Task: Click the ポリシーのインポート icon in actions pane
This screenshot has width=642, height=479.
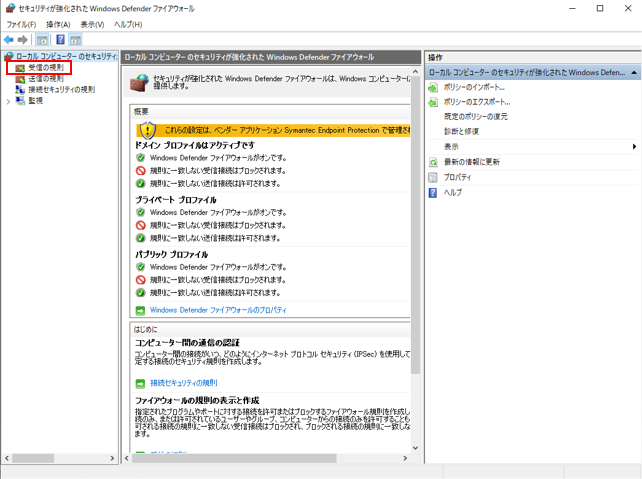Action: 433,87
